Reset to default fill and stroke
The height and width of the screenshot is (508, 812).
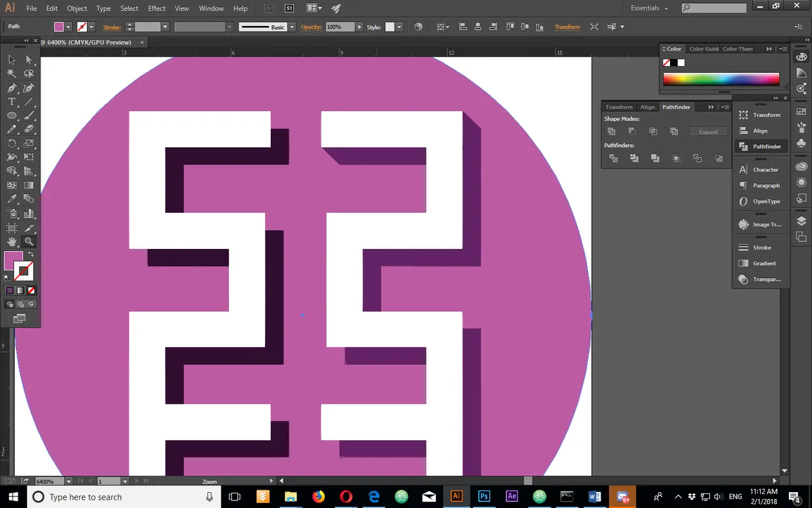(7, 277)
